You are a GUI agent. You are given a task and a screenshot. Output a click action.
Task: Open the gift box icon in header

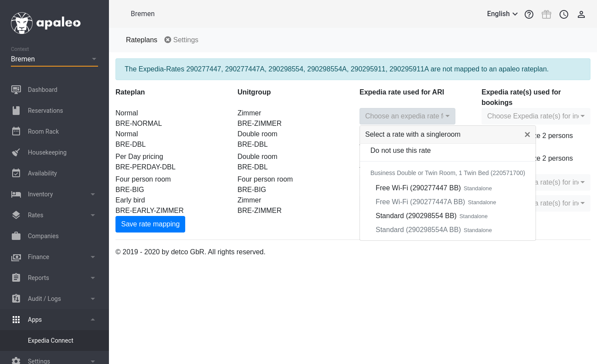click(546, 14)
